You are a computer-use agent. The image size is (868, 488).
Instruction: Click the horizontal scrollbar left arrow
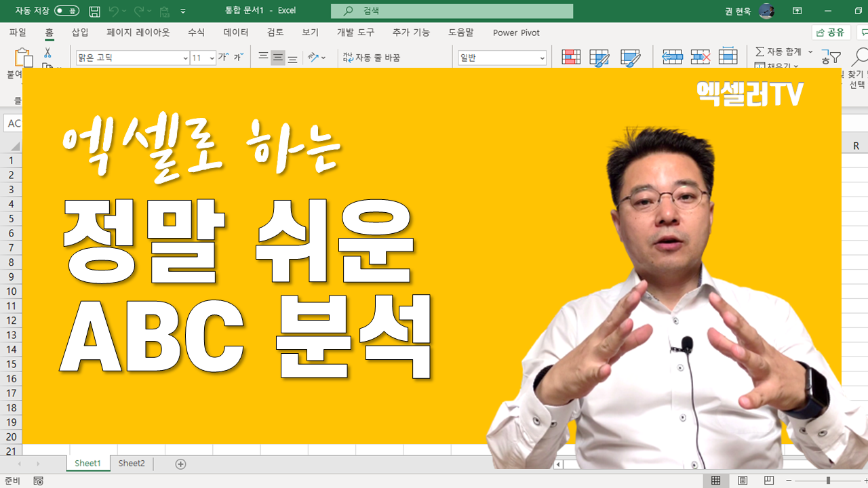coord(557,464)
